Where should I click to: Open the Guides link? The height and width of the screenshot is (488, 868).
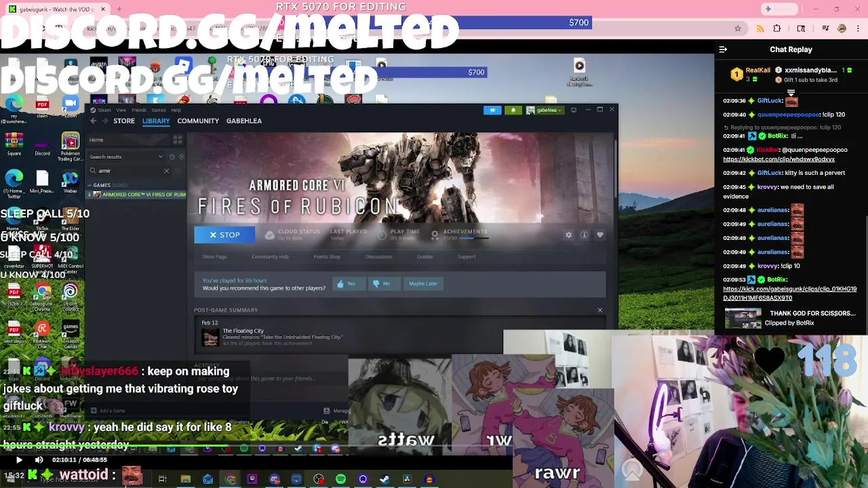point(425,256)
